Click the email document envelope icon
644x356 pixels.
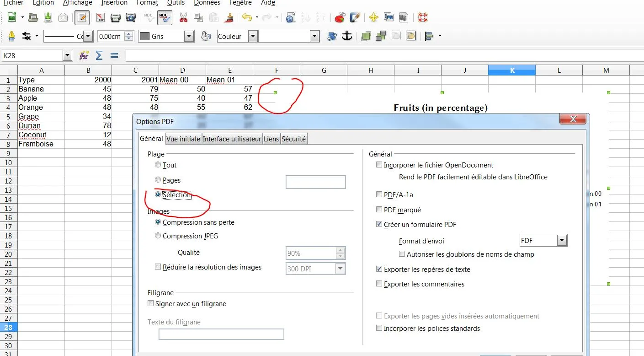point(63,18)
